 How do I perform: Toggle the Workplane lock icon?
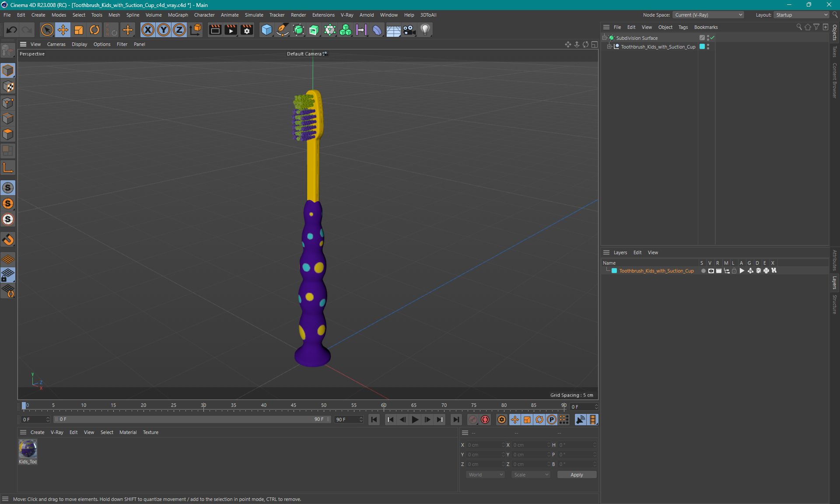click(x=8, y=275)
